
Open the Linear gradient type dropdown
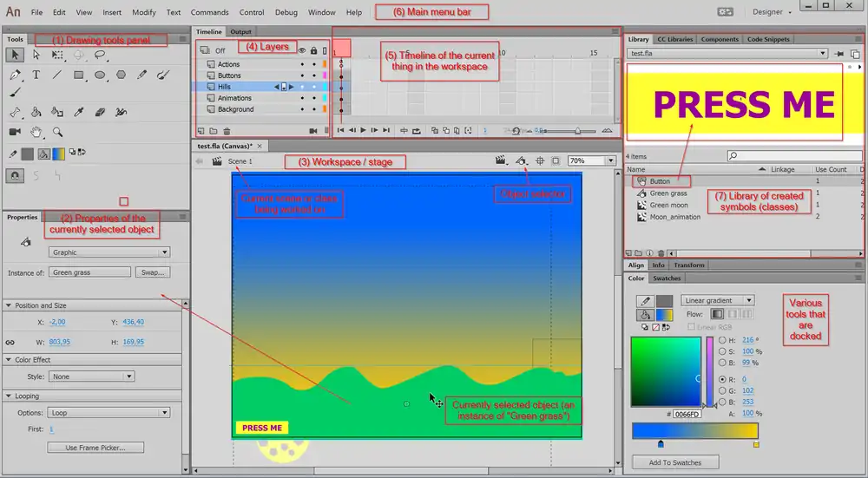[x=717, y=300]
